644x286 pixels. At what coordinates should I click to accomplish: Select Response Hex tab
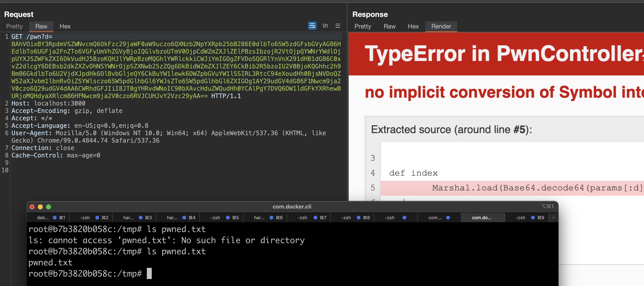(x=413, y=26)
